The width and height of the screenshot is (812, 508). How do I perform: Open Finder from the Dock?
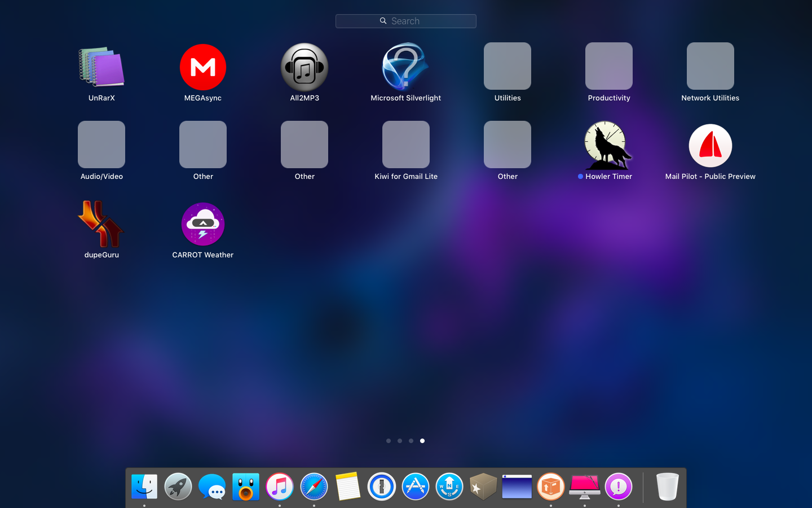pos(144,487)
